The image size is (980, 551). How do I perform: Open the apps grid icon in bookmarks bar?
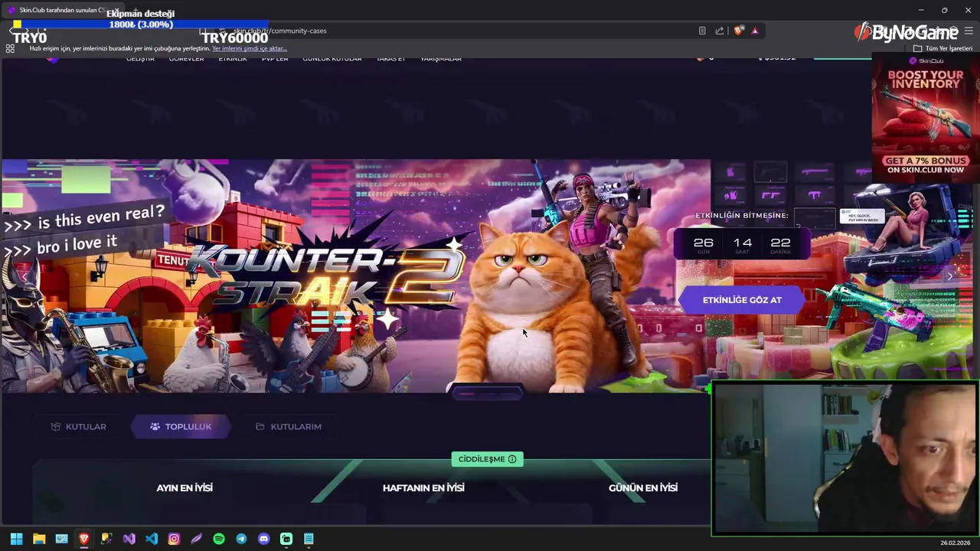[x=10, y=48]
